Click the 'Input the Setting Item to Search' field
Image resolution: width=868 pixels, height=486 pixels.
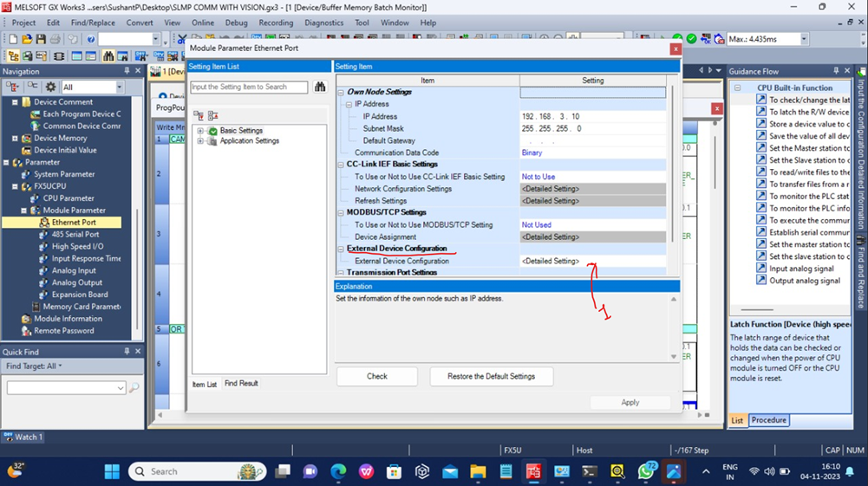249,87
